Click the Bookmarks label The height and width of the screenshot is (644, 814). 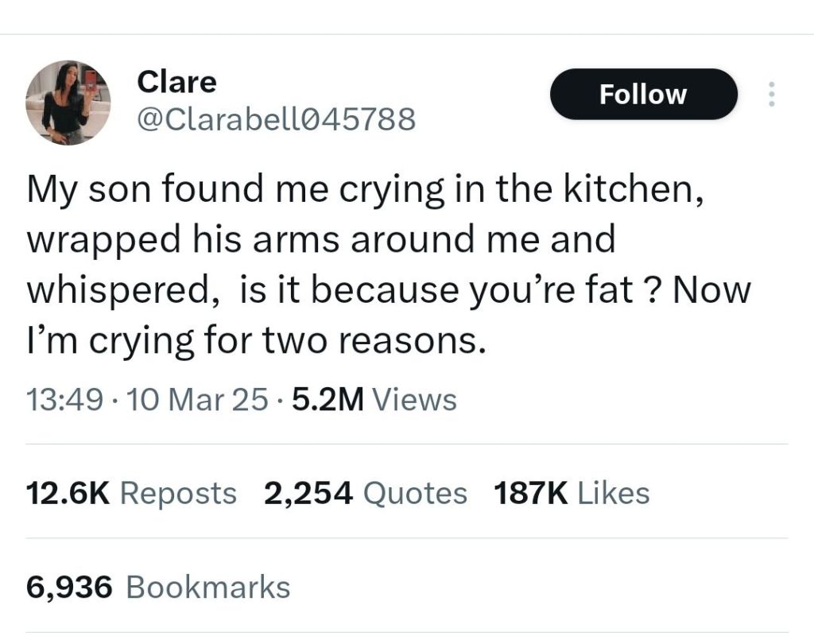tap(208, 587)
